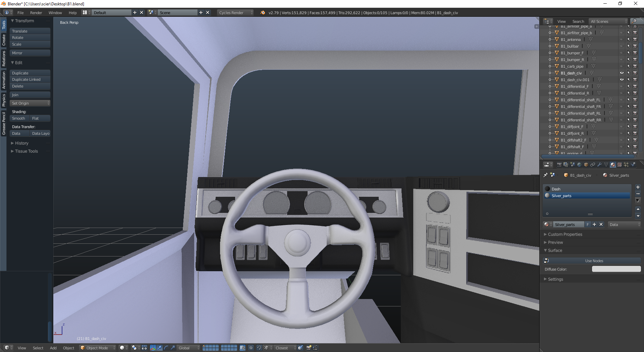This screenshot has height=352, width=644.
Task: Open the Window menu
Action: point(55,12)
